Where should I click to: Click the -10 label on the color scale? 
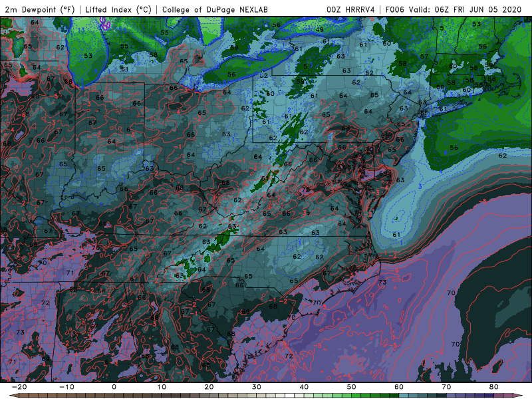click(66, 387)
